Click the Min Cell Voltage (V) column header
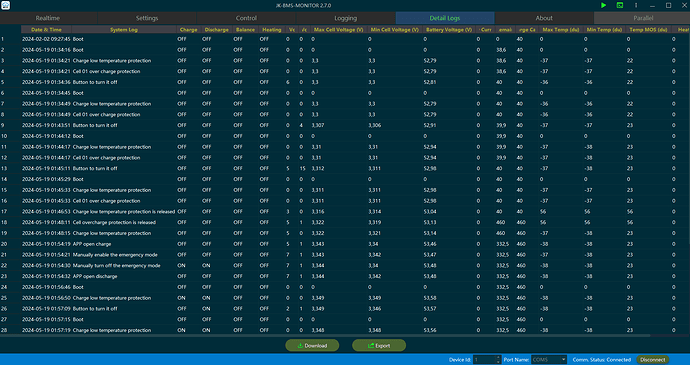 click(395, 29)
